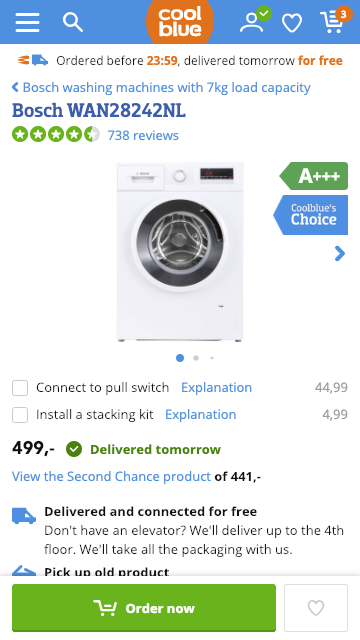This screenshot has height=640, width=360.
Task: Open the wishlist heart in the header
Action: click(x=292, y=22)
